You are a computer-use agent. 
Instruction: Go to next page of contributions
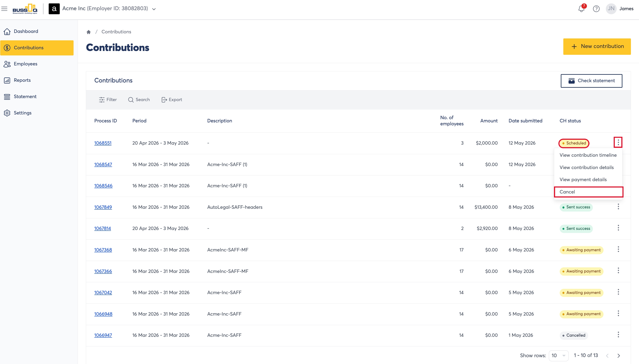[x=619, y=356]
